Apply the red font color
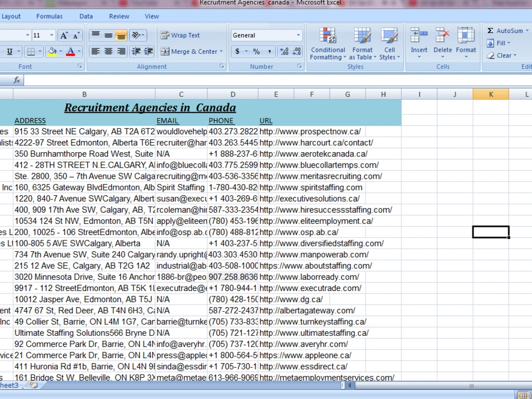 coord(71,52)
